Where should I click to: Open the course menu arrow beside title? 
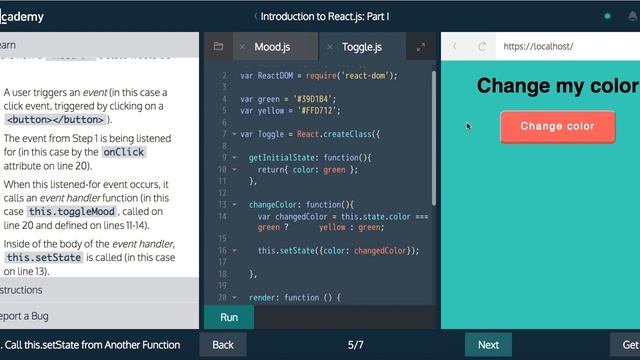tap(256, 16)
